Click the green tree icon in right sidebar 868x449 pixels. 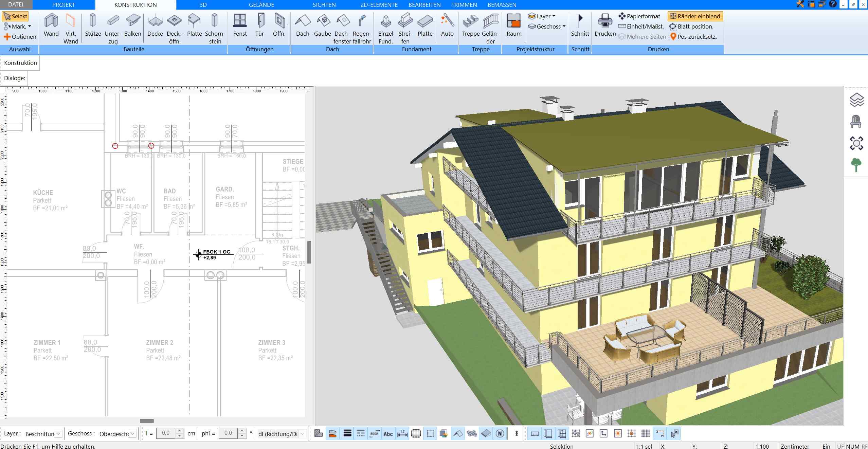tap(856, 165)
